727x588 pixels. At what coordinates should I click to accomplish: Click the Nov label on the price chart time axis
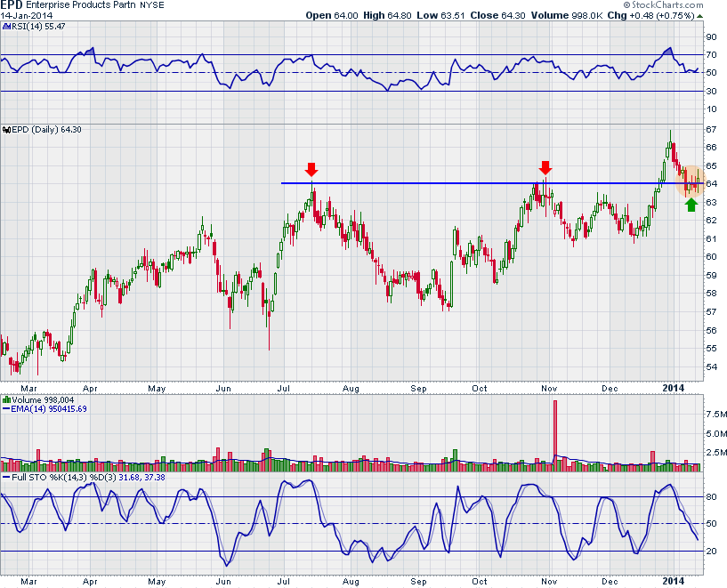tap(548, 388)
